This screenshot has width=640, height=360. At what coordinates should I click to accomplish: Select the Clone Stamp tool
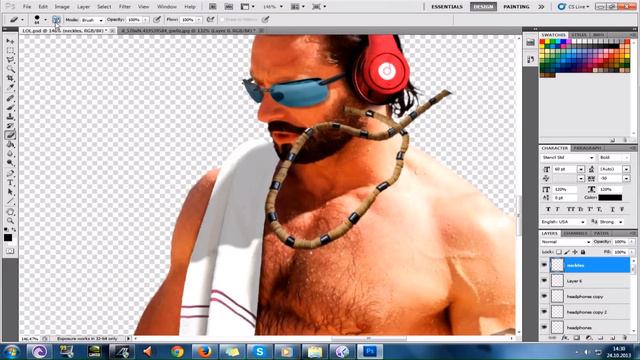[10, 117]
